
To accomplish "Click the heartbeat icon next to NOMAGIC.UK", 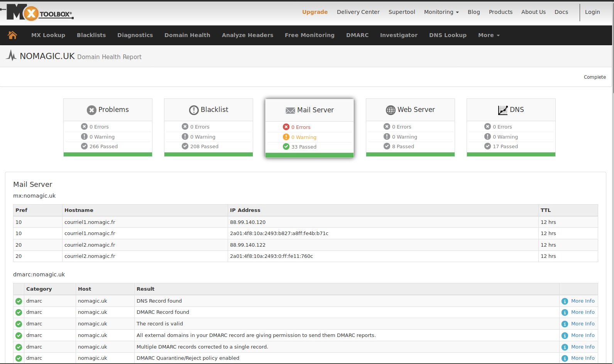I will point(11,56).
